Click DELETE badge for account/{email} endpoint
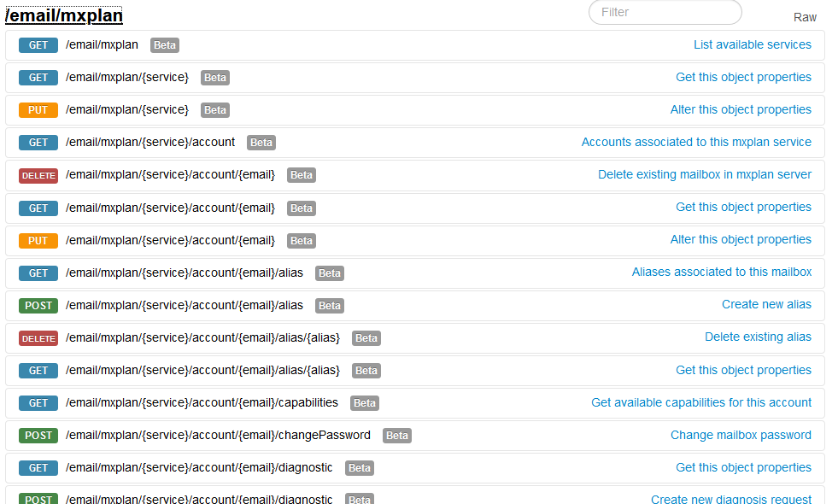Viewport: 838px width, 504px height. click(x=38, y=175)
